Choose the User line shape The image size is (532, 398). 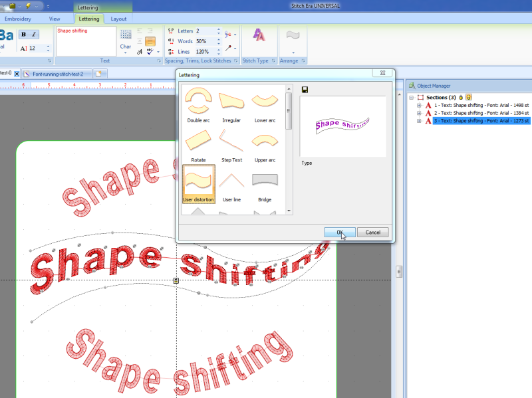tap(231, 185)
